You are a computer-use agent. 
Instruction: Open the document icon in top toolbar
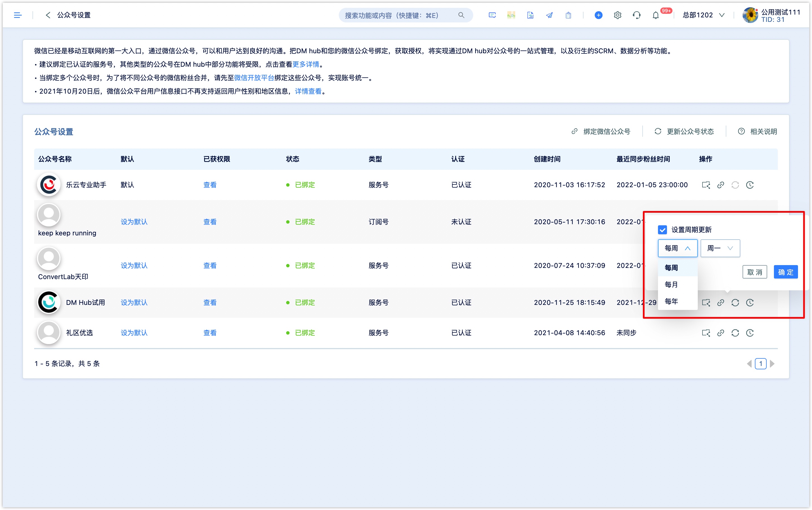pyautogui.click(x=530, y=15)
